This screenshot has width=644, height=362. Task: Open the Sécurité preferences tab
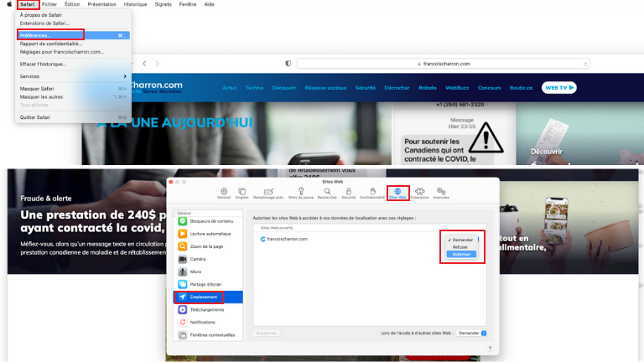(348, 194)
